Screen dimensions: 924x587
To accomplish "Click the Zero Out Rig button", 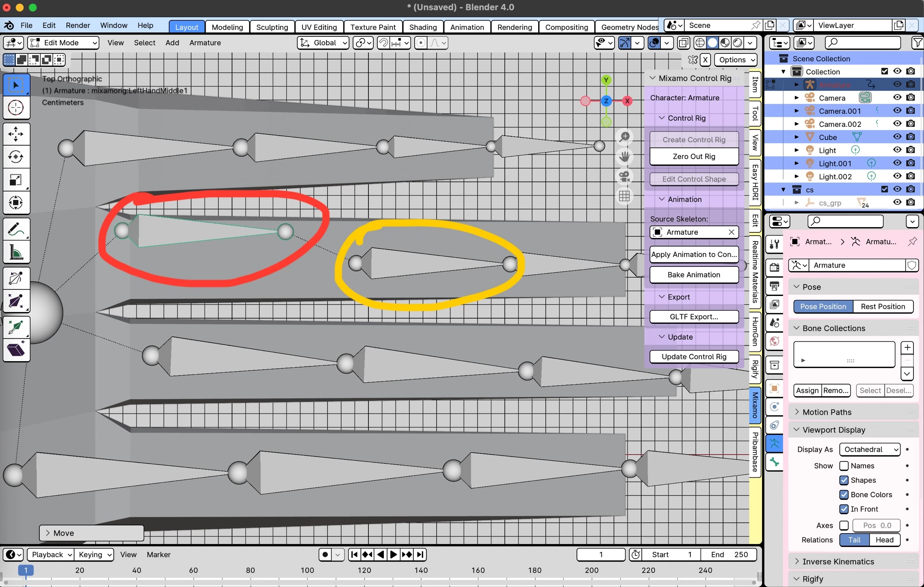I will tap(694, 156).
